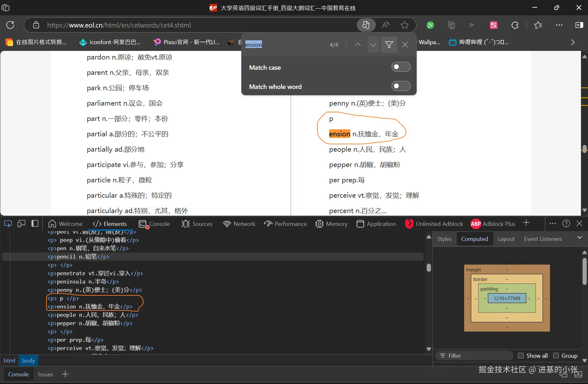588x384 pixels.
Task: Open the find-on-page search icon in address bar
Action: [x=366, y=25]
